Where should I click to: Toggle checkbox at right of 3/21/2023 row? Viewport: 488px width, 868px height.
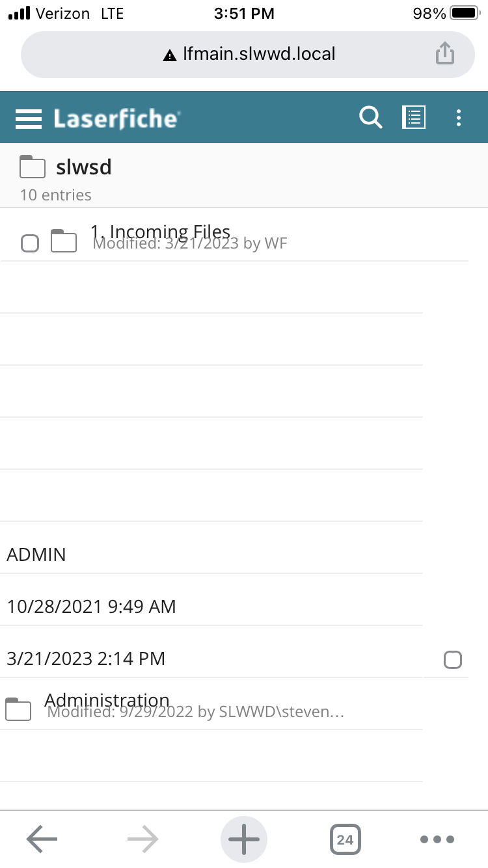click(x=452, y=659)
